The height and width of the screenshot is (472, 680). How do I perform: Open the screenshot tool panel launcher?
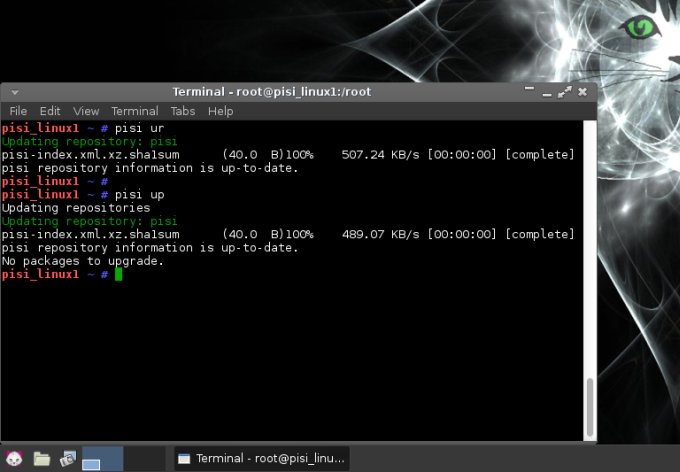68,459
